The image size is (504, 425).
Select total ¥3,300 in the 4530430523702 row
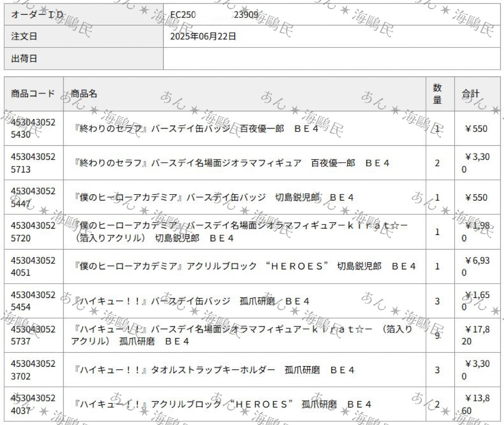(x=476, y=370)
